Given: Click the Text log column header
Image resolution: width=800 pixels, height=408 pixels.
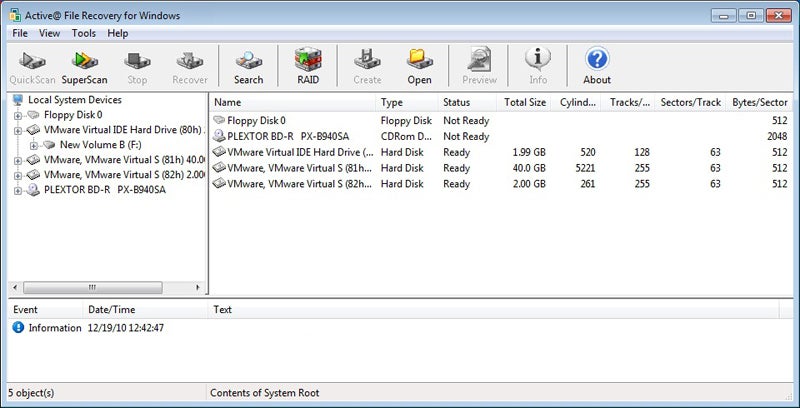Looking at the screenshot, I should 494,310.
